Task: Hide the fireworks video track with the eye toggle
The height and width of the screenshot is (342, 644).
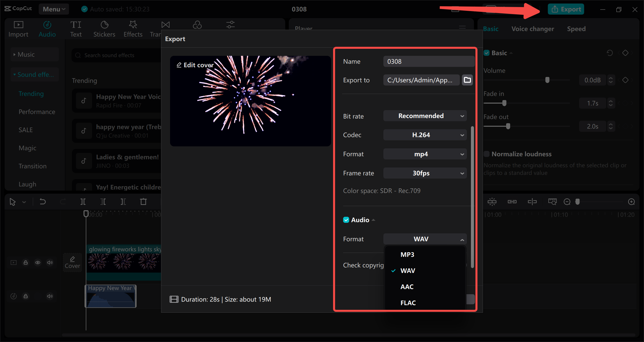Action: click(x=38, y=262)
